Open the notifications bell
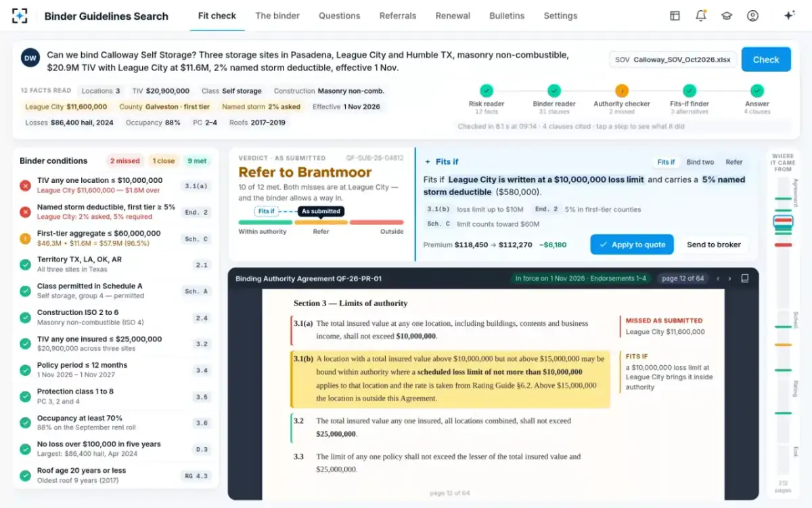 (x=701, y=16)
